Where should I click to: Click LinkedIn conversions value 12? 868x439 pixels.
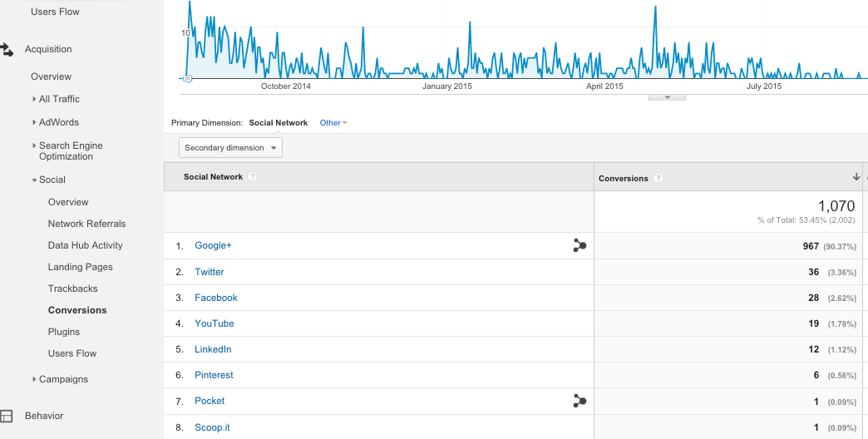(x=814, y=349)
